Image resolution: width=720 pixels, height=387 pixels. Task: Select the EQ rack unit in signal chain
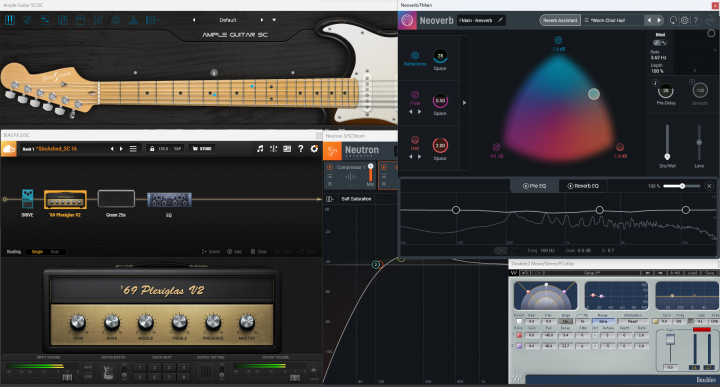coord(169,200)
